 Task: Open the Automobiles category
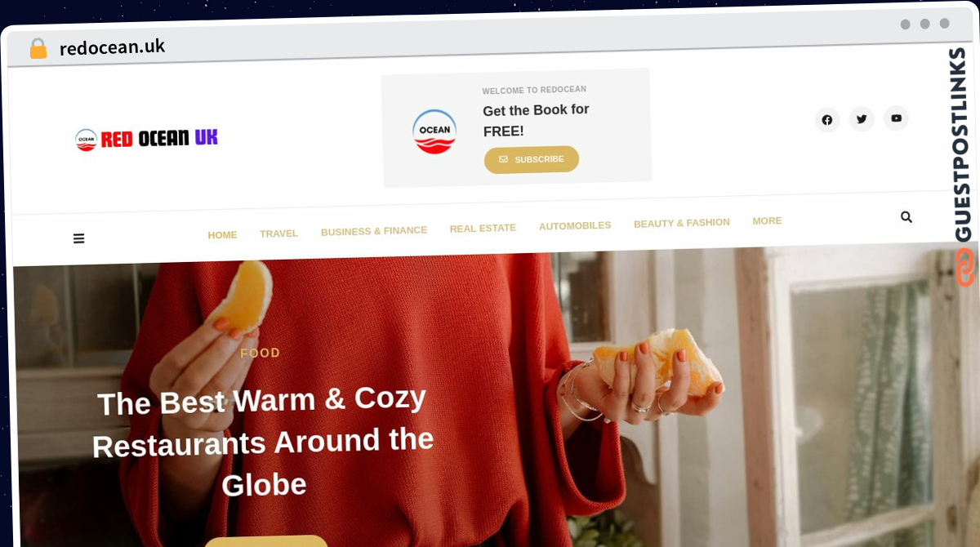point(575,226)
